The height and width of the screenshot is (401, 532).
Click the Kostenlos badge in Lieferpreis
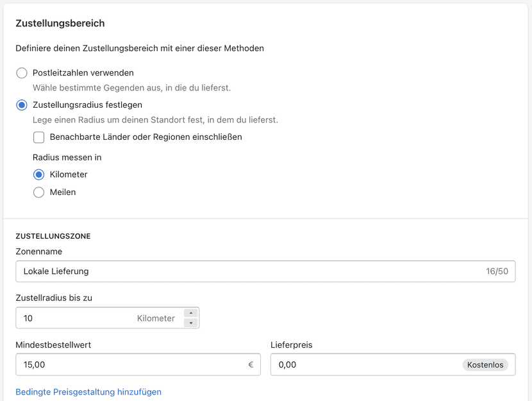pyautogui.click(x=485, y=364)
